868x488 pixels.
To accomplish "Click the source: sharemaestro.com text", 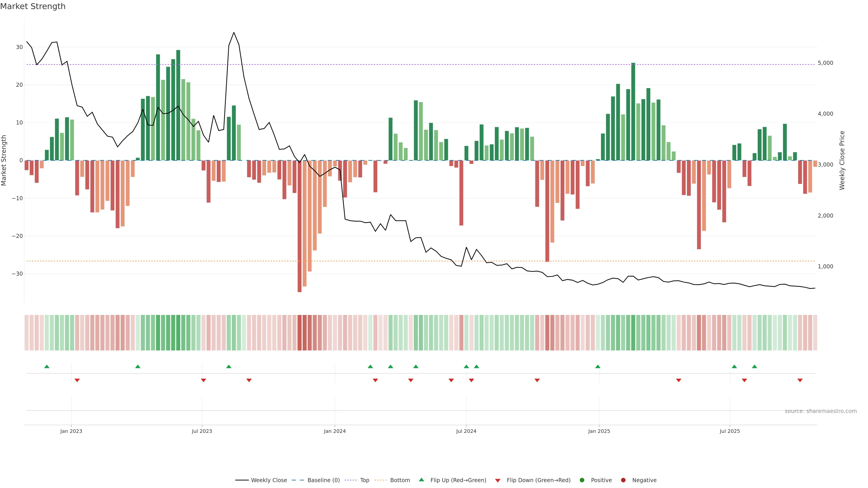I will point(821,411).
